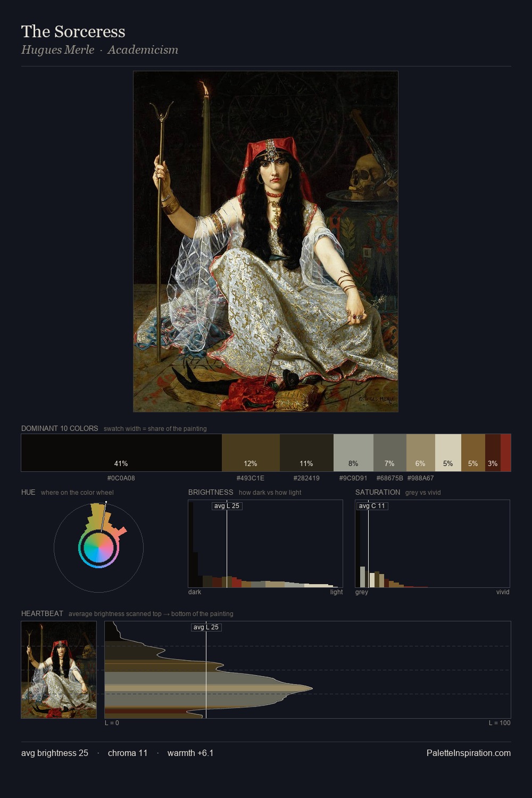The height and width of the screenshot is (798, 532).
Task: Click the "L = 0" axis label
Action: (x=112, y=722)
